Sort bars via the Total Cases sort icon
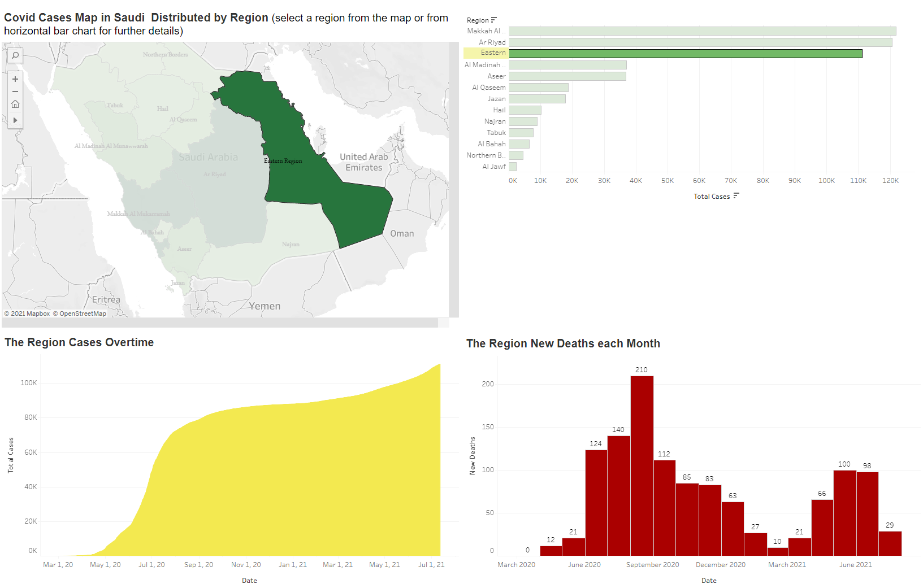 click(x=735, y=195)
